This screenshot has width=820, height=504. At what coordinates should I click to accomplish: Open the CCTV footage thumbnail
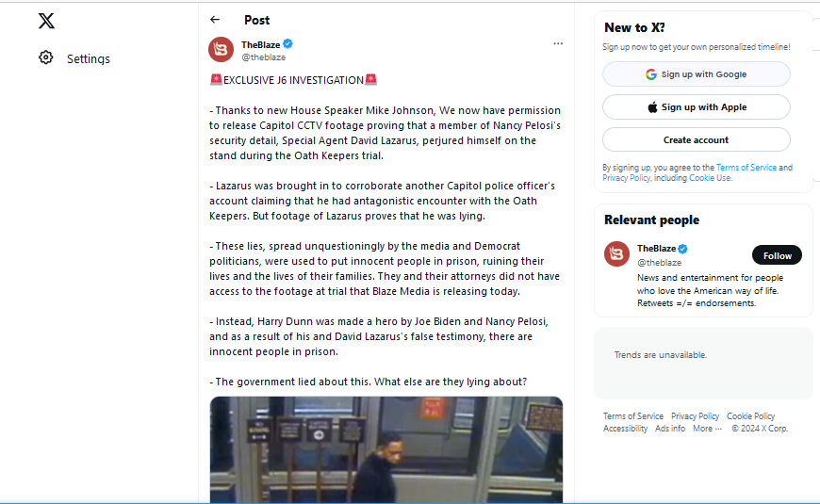pos(385,449)
